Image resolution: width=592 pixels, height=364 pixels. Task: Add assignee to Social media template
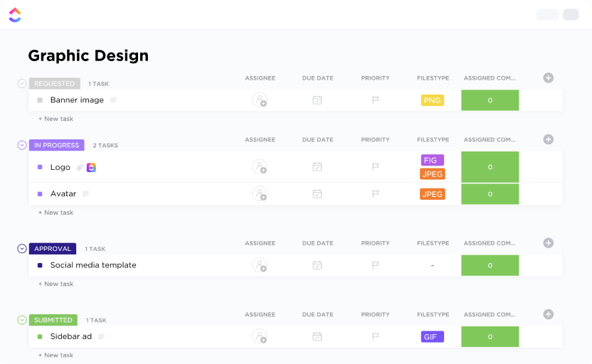point(260,265)
